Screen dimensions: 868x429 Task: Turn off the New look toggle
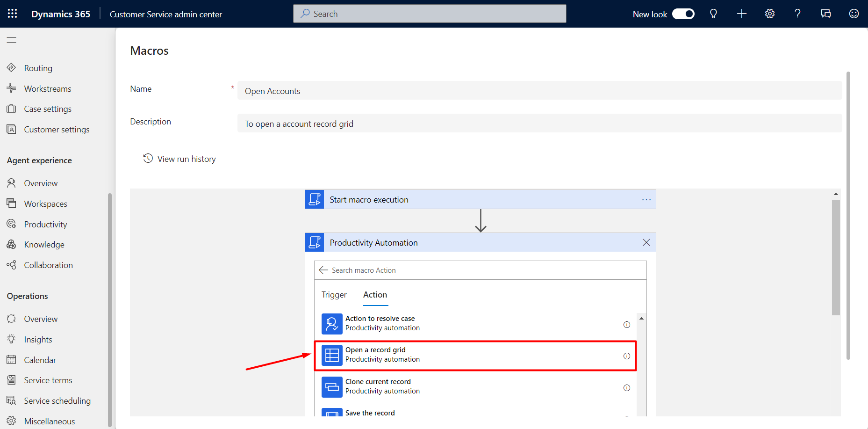click(683, 14)
